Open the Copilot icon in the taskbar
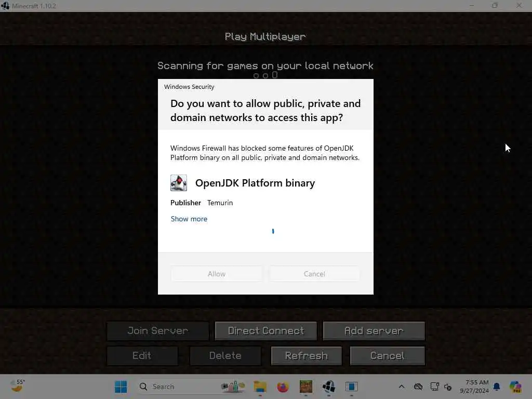The image size is (532, 399). point(515,387)
